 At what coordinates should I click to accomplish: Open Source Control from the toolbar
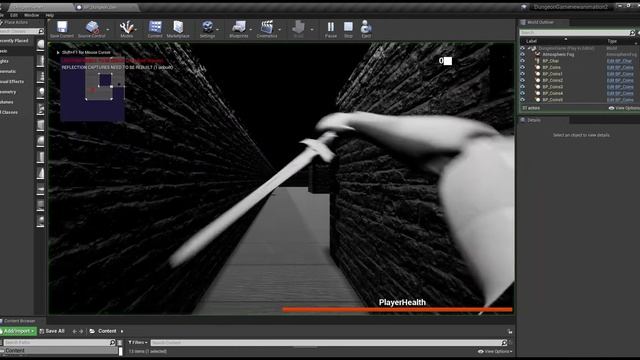tap(91, 29)
